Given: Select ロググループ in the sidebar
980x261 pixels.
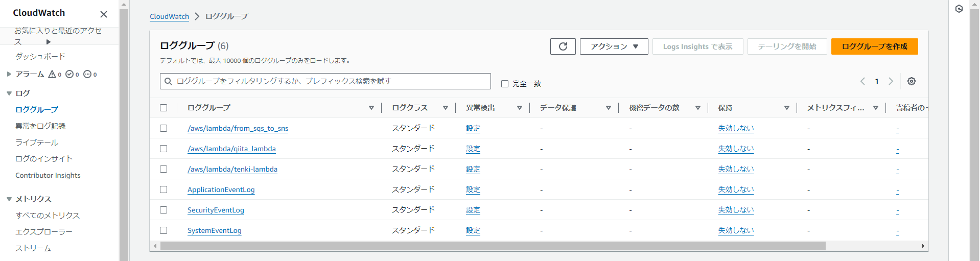Looking at the screenshot, I should point(37,110).
